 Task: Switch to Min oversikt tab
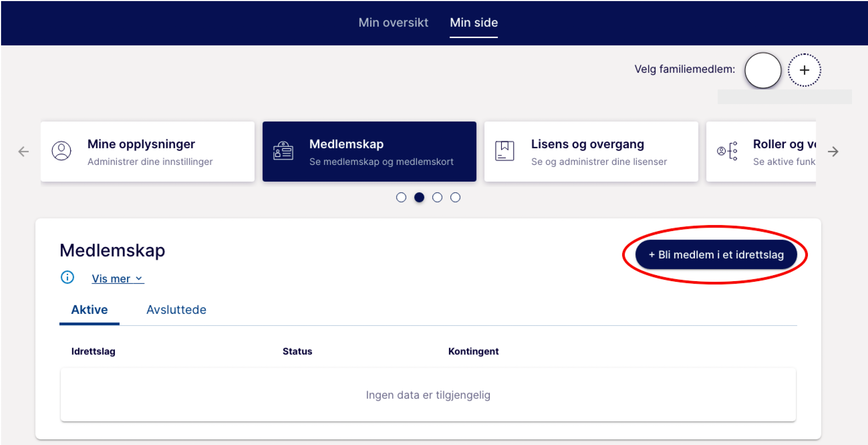(x=393, y=22)
